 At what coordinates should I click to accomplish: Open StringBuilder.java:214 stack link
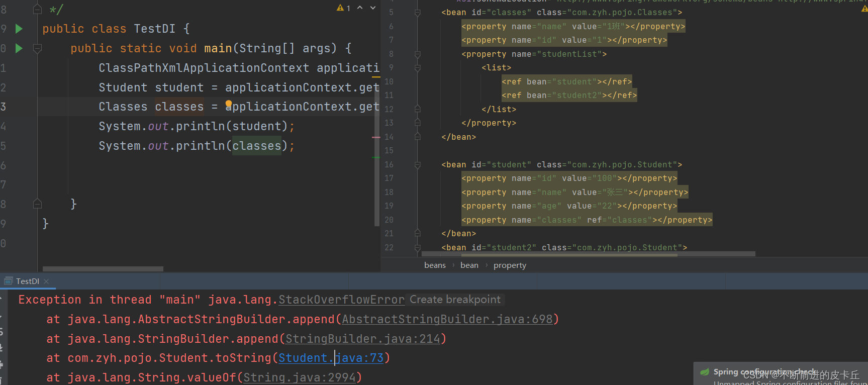(x=363, y=339)
